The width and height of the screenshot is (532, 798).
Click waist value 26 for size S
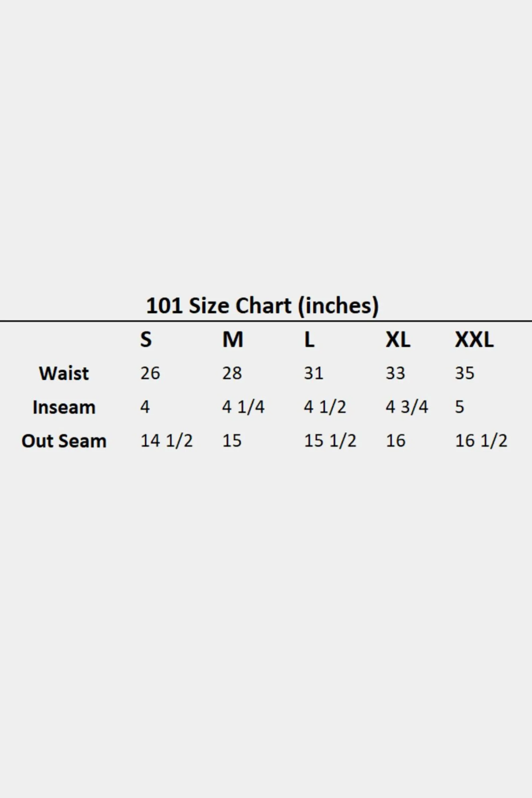150,373
